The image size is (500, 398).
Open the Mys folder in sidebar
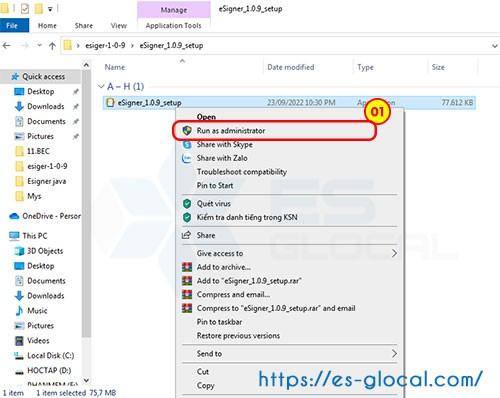point(34,196)
